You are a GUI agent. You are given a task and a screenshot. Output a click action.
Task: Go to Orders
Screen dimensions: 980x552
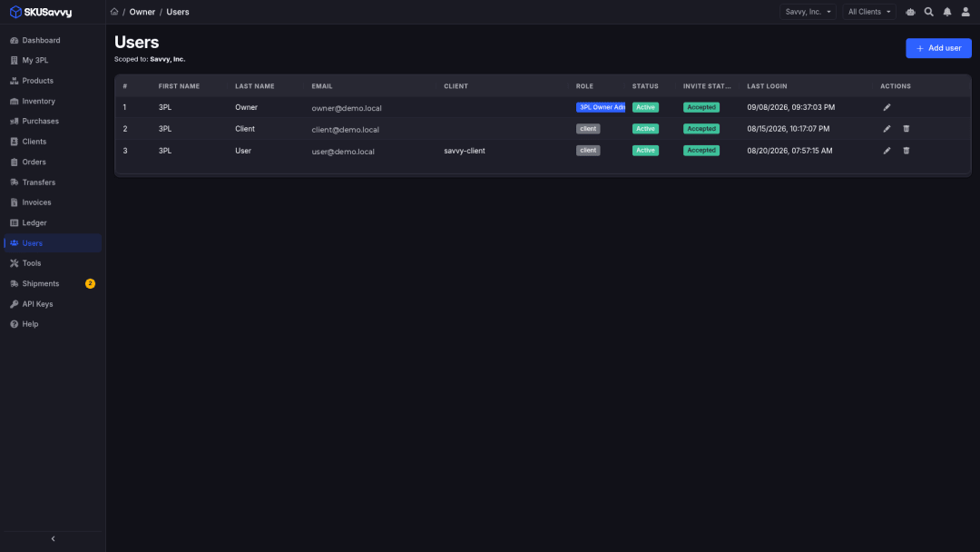click(53, 162)
